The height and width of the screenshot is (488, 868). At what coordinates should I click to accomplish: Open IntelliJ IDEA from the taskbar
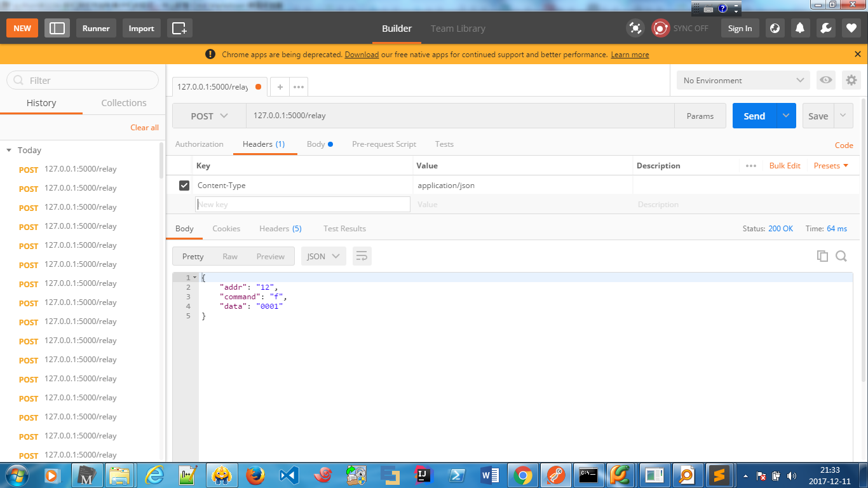[423, 475]
